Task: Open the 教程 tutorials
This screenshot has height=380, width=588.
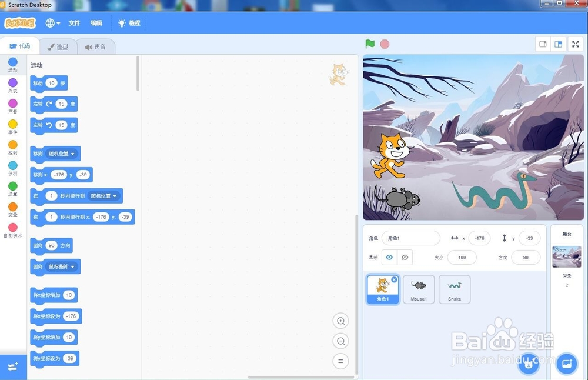Action: (x=129, y=24)
